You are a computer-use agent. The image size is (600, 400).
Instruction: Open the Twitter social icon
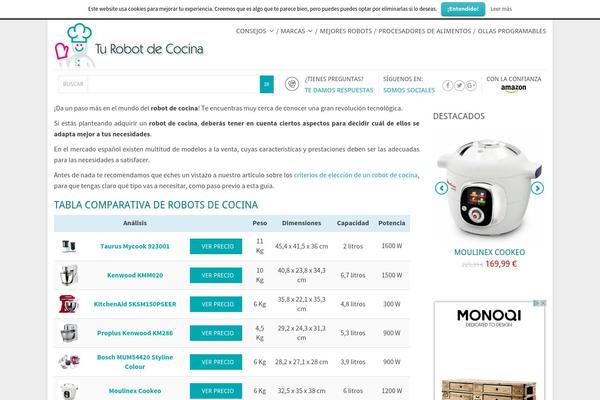(459, 85)
